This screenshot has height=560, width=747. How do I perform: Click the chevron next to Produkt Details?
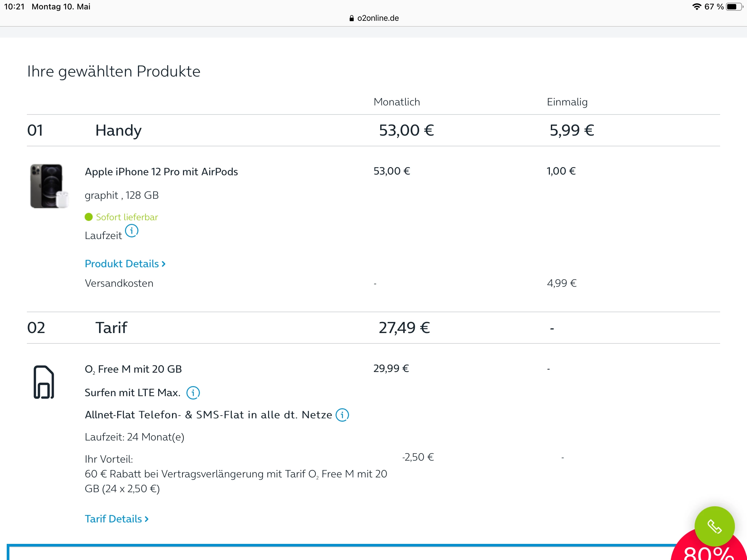pyautogui.click(x=164, y=264)
